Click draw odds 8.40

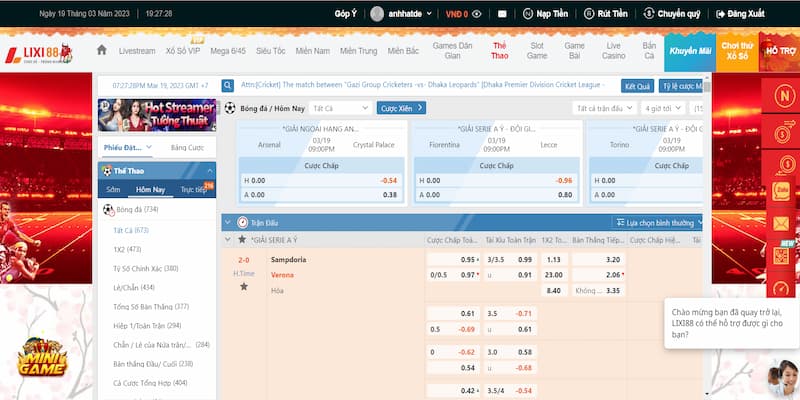click(x=554, y=290)
